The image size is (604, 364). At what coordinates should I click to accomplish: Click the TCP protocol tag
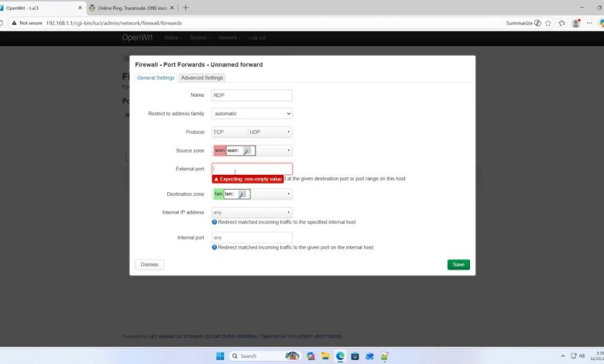coord(218,132)
